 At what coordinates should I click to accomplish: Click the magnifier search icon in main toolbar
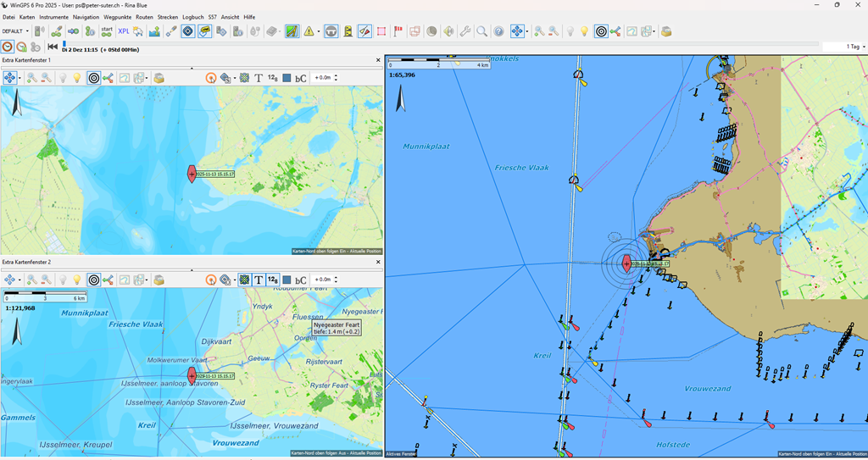pyautogui.click(x=481, y=31)
